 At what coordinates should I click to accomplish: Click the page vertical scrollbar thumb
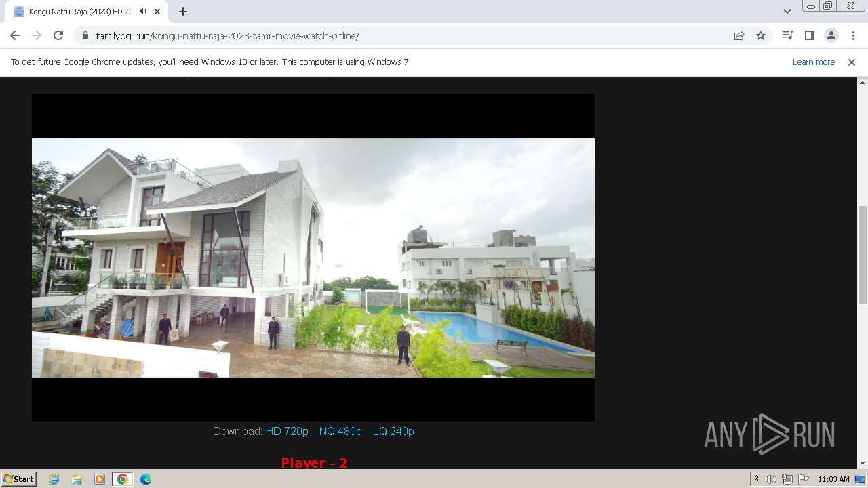pyautogui.click(x=863, y=254)
